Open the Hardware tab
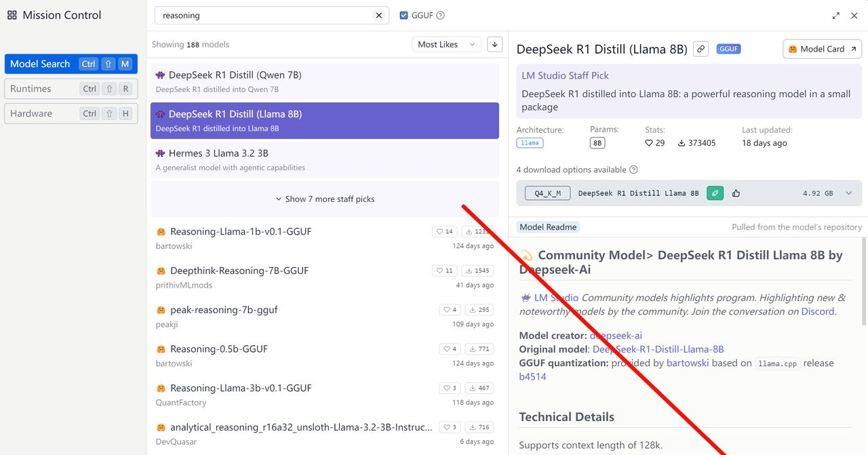 pyautogui.click(x=71, y=114)
